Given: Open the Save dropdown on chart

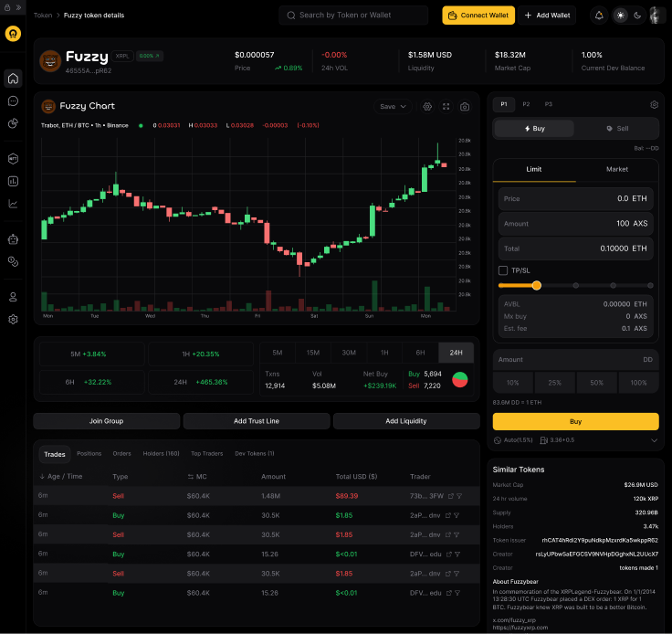Looking at the screenshot, I should tap(394, 107).
